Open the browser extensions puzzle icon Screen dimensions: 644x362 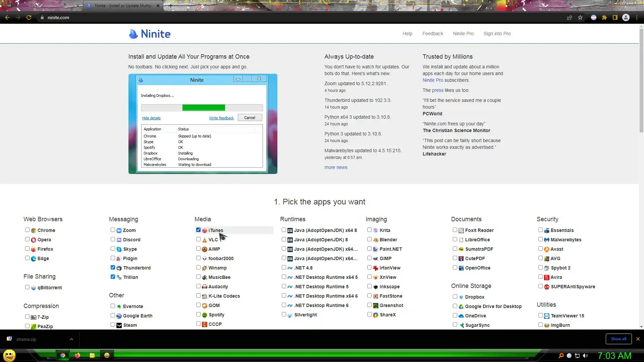coord(604,18)
